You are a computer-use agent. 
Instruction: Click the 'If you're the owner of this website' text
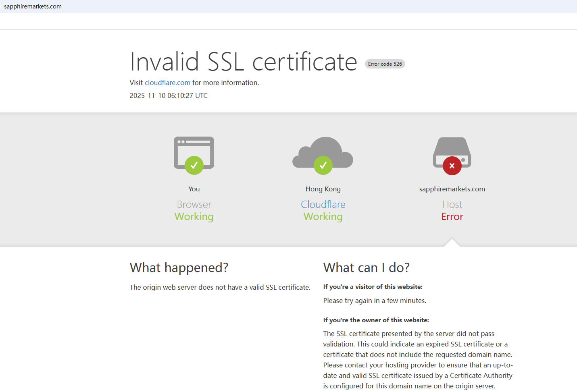(x=376, y=320)
